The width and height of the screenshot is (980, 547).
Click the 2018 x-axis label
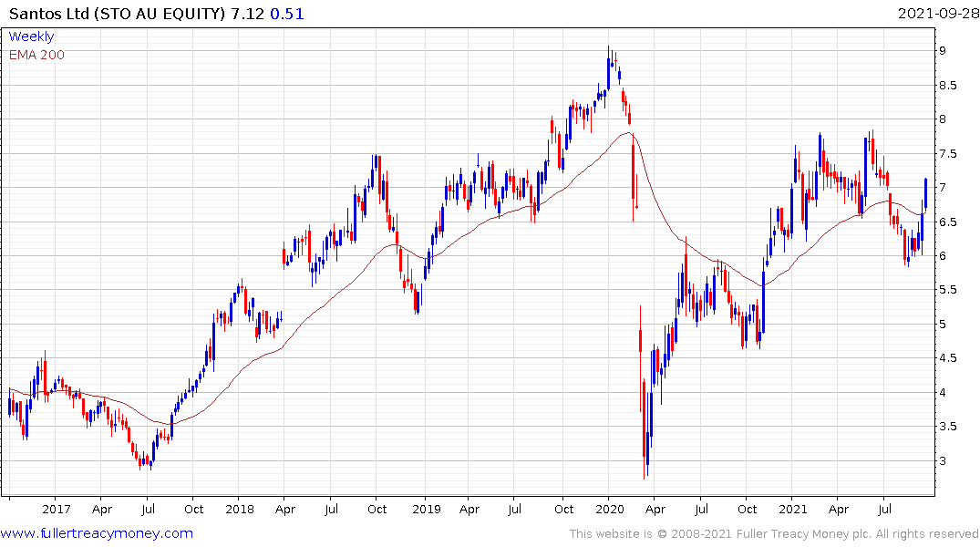coord(240,509)
